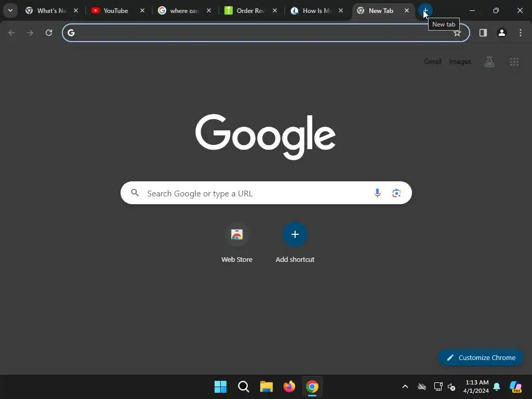The image size is (532, 399).
Task: Open the tab search dropdown arrow
Action: pyautogui.click(x=10, y=10)
